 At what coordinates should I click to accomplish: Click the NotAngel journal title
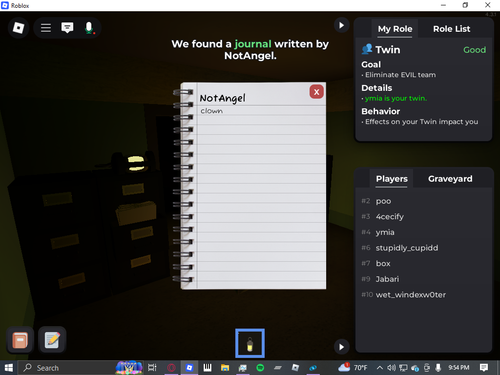click(223, 98)
